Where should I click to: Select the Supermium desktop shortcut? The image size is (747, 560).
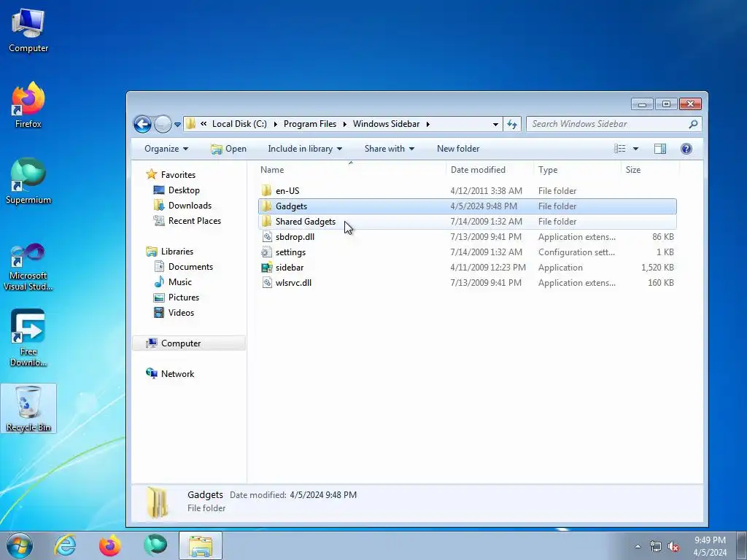(x=28, y=181)
